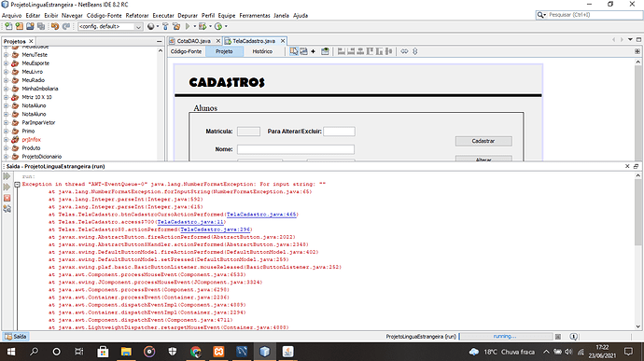Click the Save All toolbar icon
644x361 pixels.
point(41,26)
